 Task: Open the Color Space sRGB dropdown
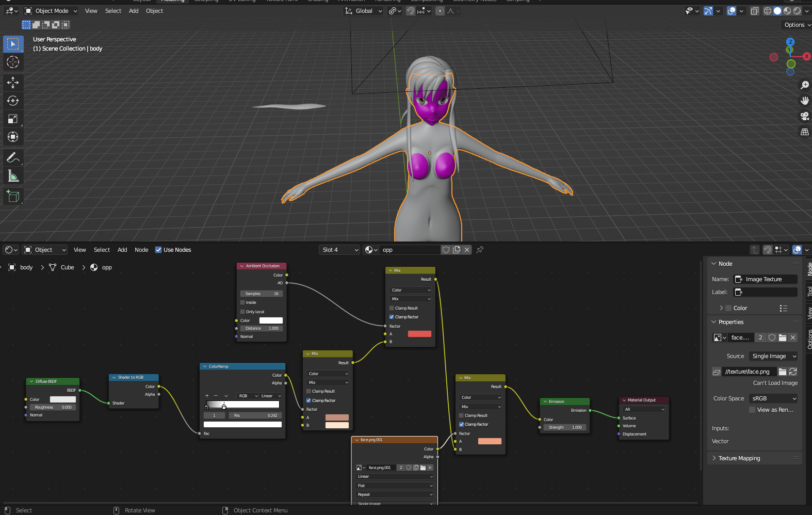[x=773, y=398]
